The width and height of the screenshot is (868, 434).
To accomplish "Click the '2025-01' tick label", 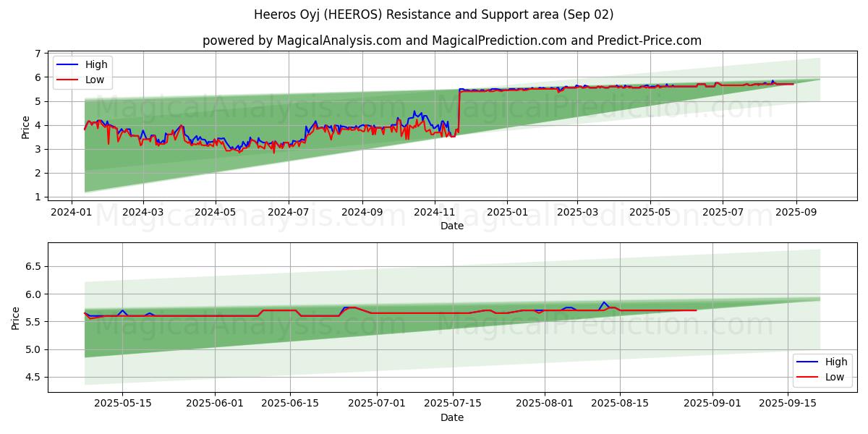I will point(507,211).
